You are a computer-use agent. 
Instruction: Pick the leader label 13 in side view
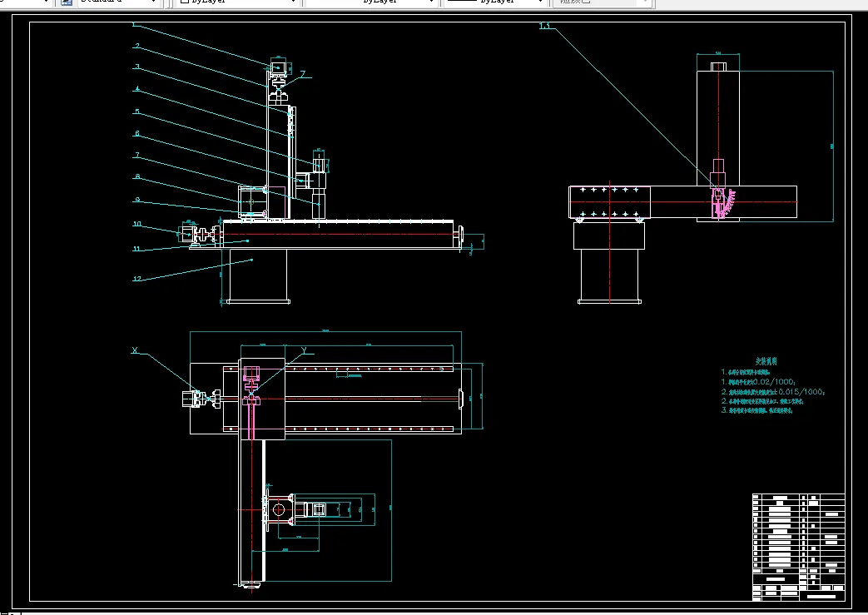click(544, 27)
